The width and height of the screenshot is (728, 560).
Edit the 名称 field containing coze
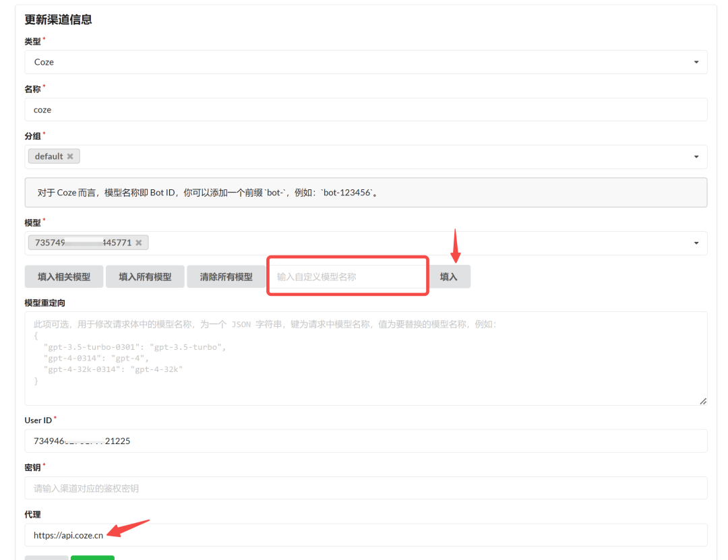tap(366, 110)
